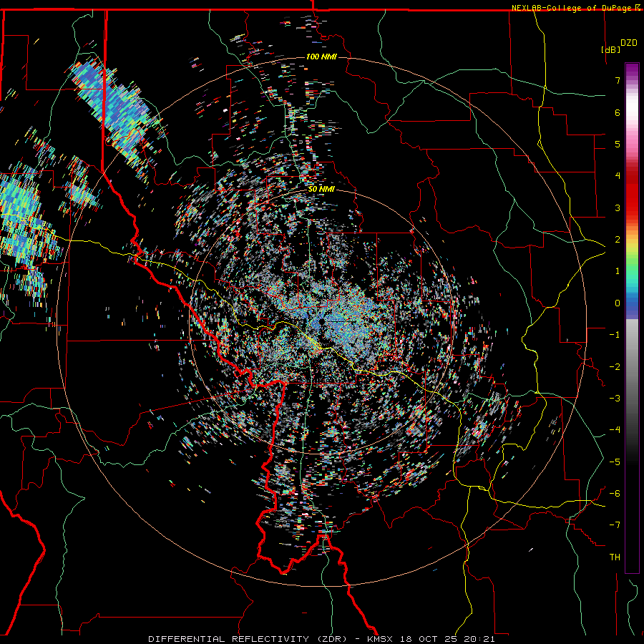Click the -4 value on color scale

point(615,430)
